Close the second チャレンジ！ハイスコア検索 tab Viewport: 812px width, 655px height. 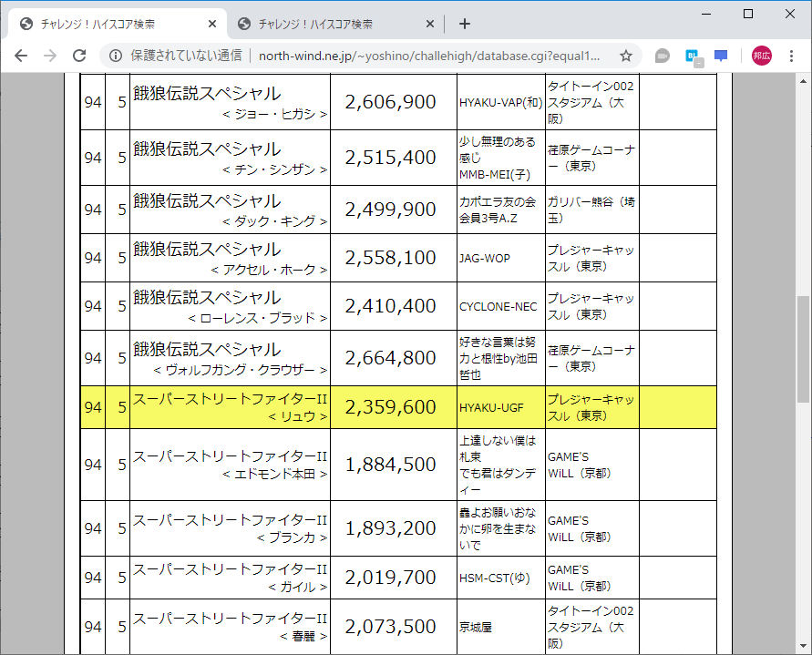tap(430, 24)
